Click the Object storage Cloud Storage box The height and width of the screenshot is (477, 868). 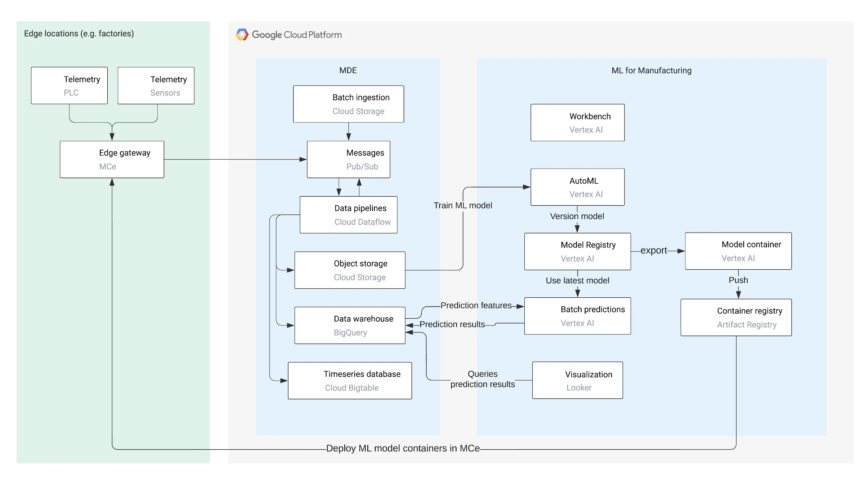350,270
